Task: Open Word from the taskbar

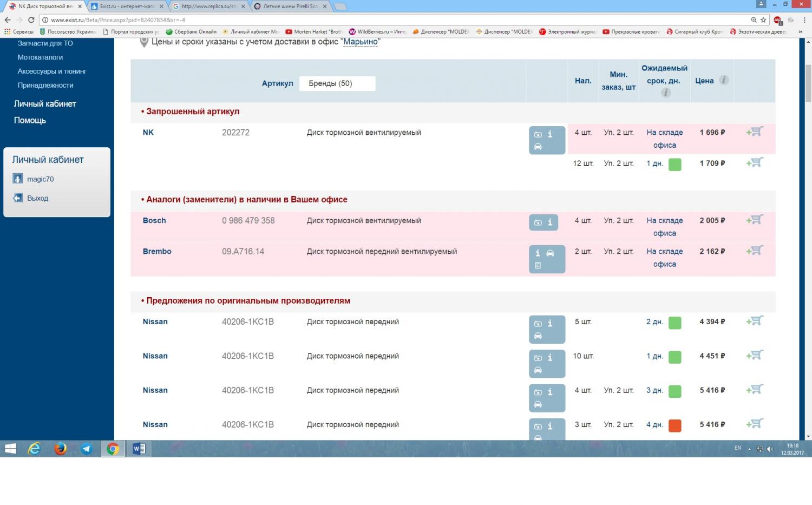Action: (139, 449)
